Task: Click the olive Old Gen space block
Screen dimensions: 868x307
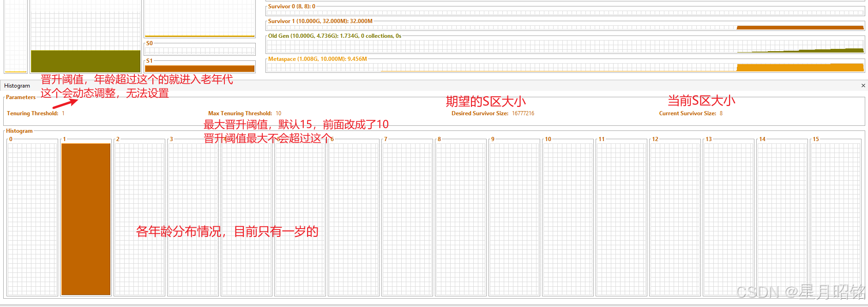Action: (x=85, y=61)
